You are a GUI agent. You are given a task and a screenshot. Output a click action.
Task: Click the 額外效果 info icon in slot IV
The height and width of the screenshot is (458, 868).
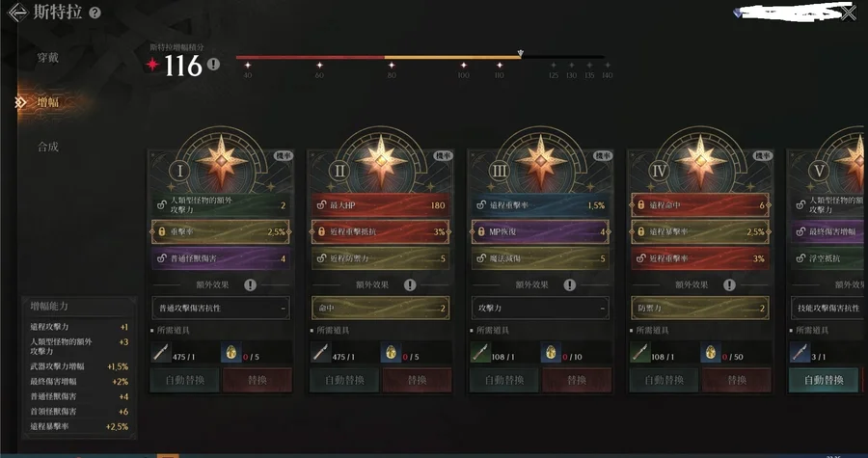pos(730,284)
